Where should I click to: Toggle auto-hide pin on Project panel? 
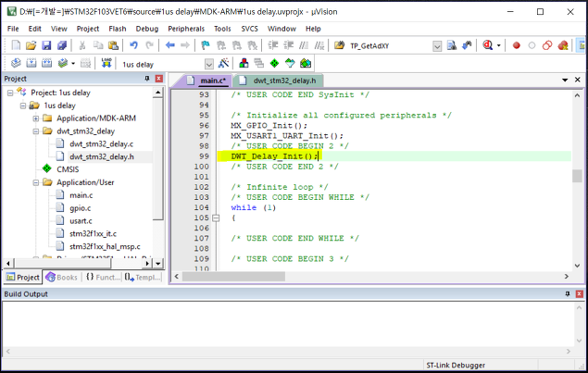[147, 79]
